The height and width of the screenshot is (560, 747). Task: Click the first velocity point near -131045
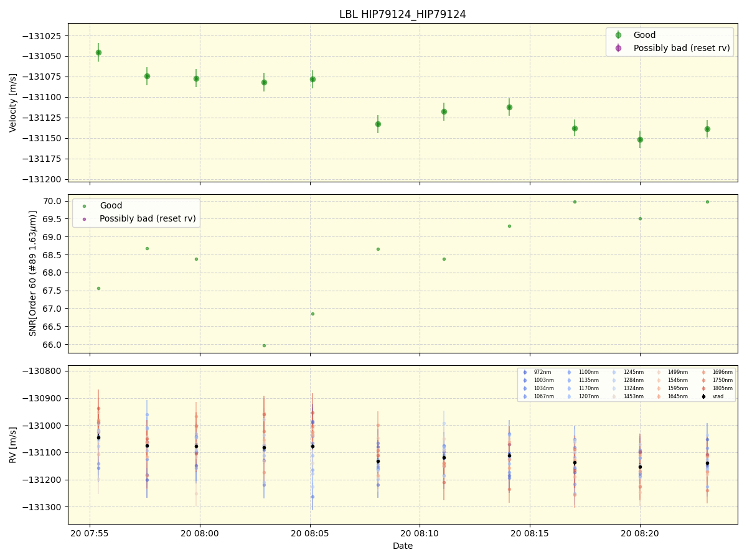98,52
